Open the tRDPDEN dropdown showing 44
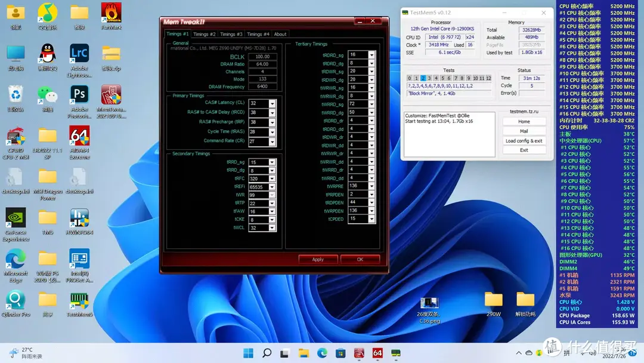Image resolution: width=644 pixels, height=363 pixels. click(371, 202)
